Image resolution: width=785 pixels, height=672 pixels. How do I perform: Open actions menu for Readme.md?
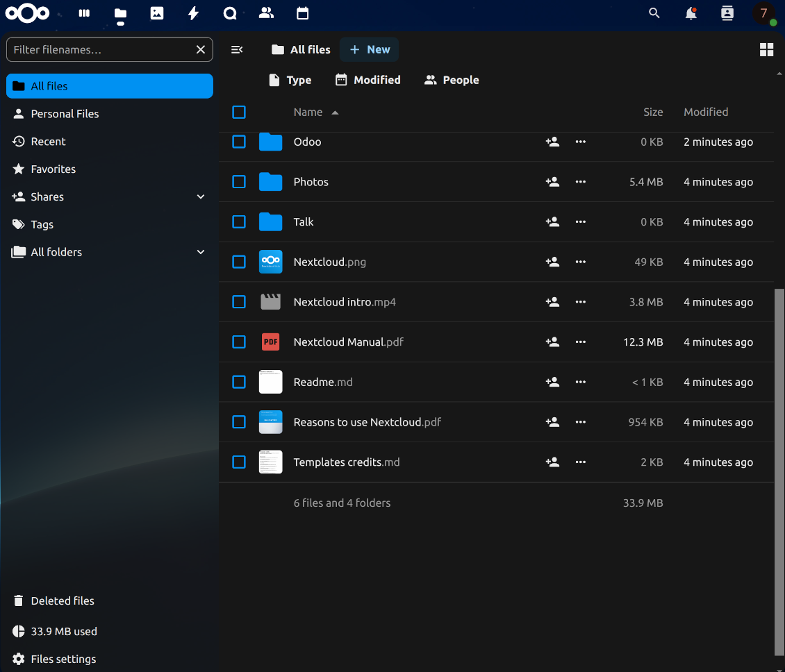click(x=580, y=382)
